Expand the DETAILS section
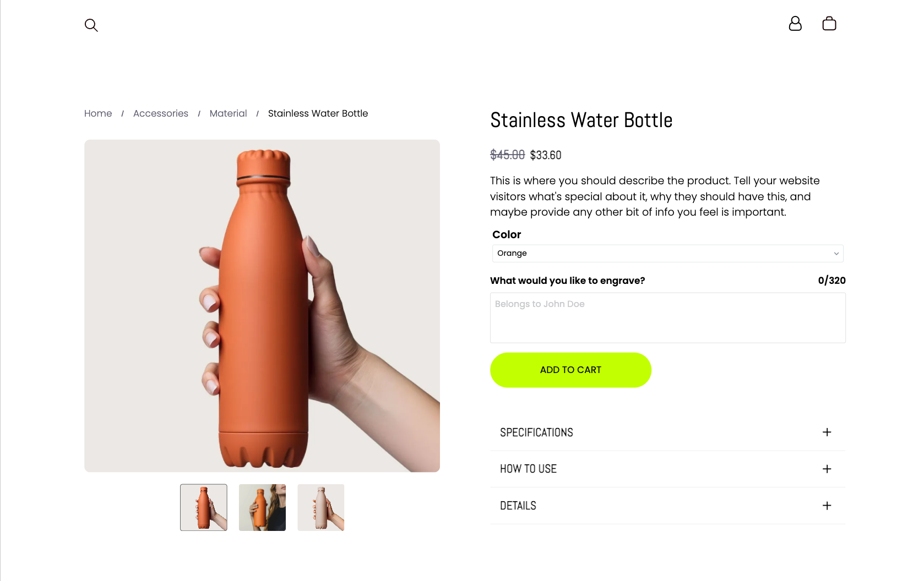This screenshot has height=581, width=924. pyautogui.click(x=518, y=506)
